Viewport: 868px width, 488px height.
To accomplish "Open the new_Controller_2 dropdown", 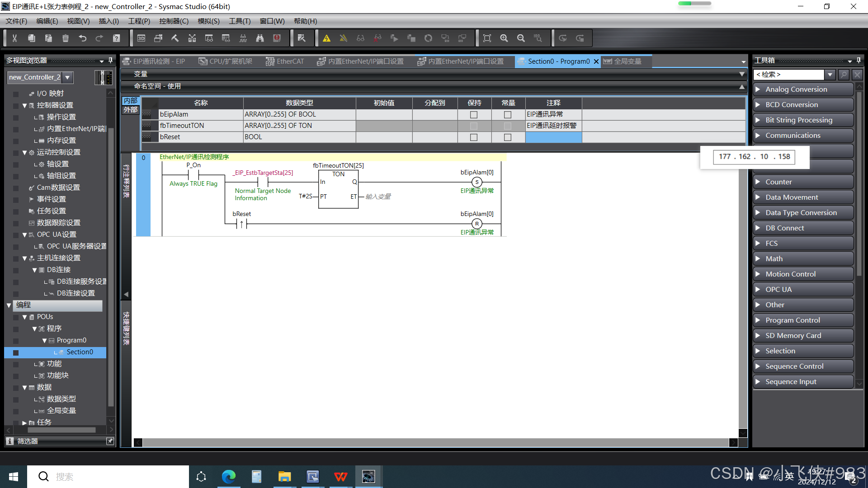I will pyautogui.click(x=67, y=77).
